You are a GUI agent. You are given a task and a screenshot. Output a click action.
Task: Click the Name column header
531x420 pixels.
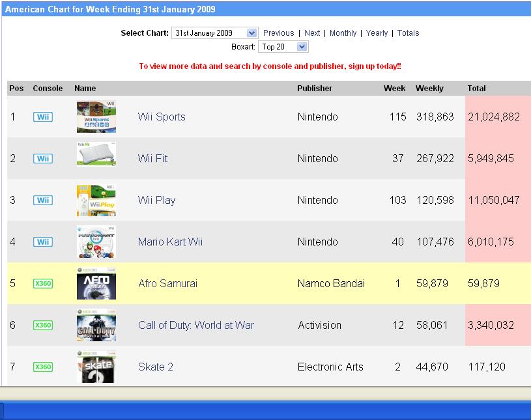point(85,89)
